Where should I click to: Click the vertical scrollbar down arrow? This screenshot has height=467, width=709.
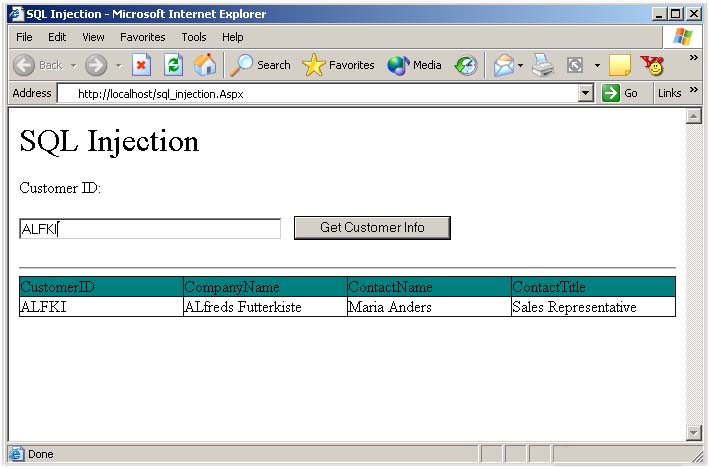[x=694, y=433]
